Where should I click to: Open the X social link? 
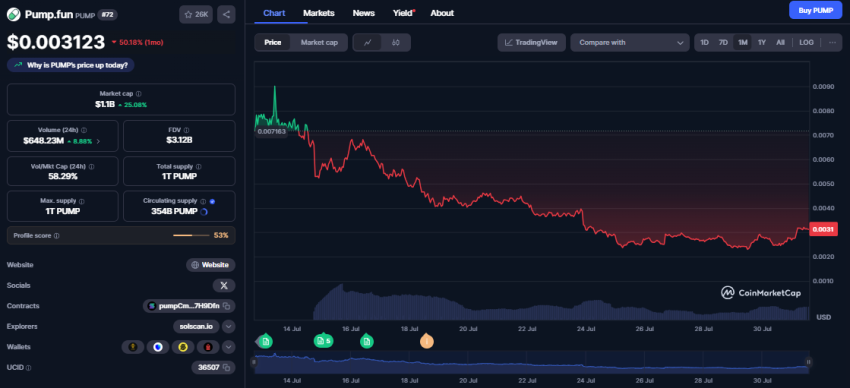224,285
